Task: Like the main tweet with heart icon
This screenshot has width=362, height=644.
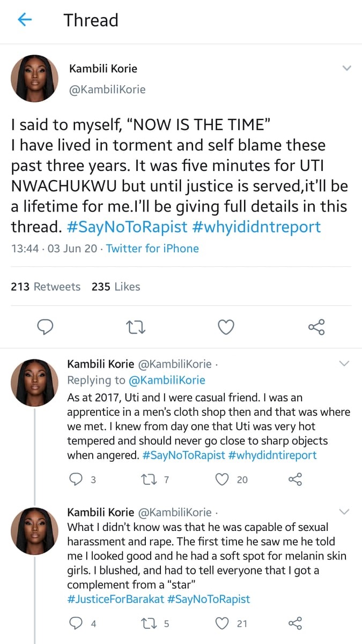Action: 226,326
